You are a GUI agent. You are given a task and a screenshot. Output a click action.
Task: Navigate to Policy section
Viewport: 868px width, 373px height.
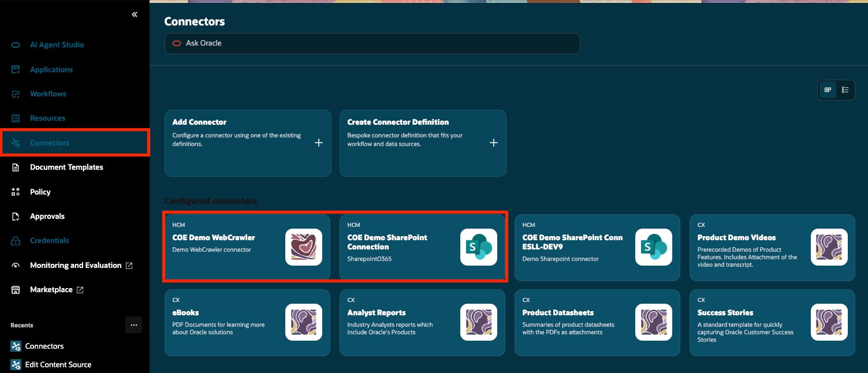pos(40,192)
